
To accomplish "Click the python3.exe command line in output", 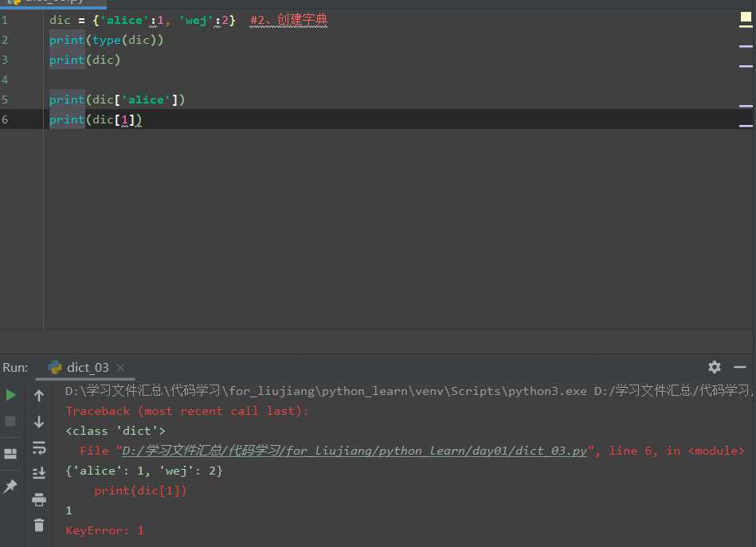I will [x=409, y=391].
